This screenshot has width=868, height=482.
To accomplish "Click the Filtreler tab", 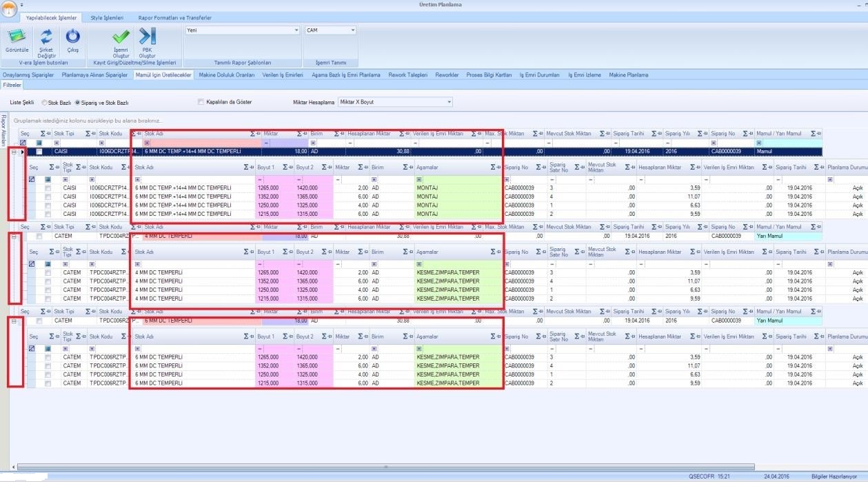I will (12, 85).
